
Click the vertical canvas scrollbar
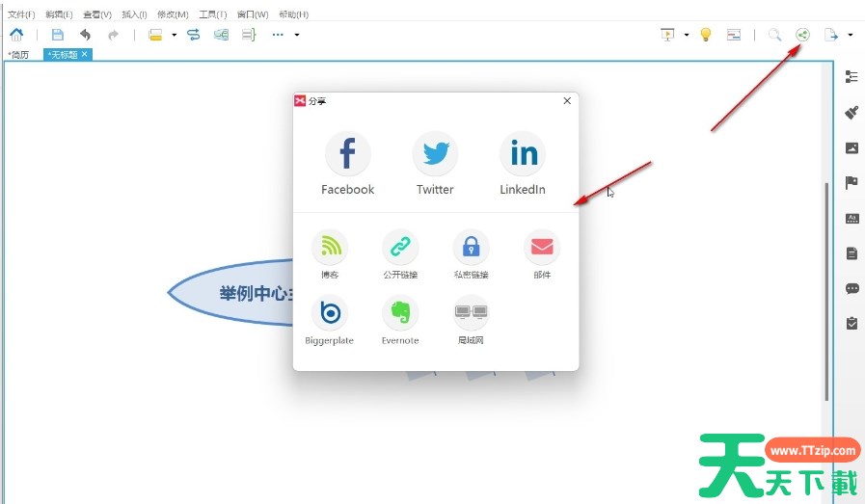pyautogui.click(x=826, y=289)
